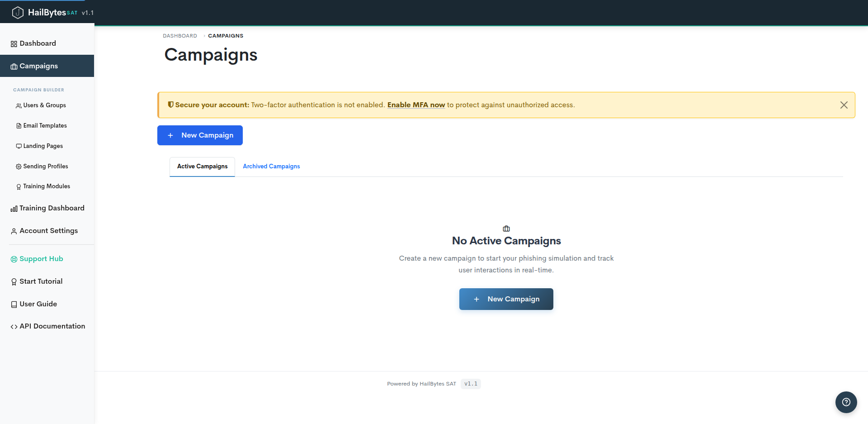Open API Documentation via the code icon

[13, 326]
